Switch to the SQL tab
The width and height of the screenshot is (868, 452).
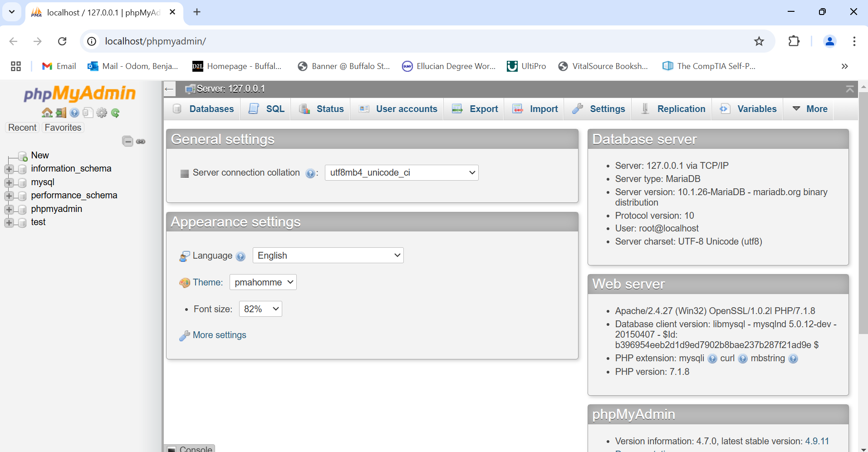tap(267, 109)
